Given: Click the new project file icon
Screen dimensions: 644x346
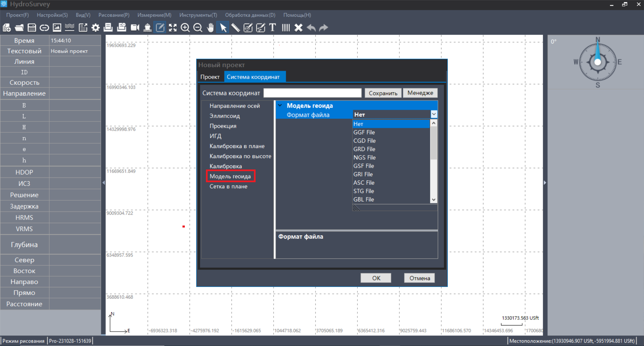Looking at the screenshot, I should pyautogui.click(x=7, y=28).
